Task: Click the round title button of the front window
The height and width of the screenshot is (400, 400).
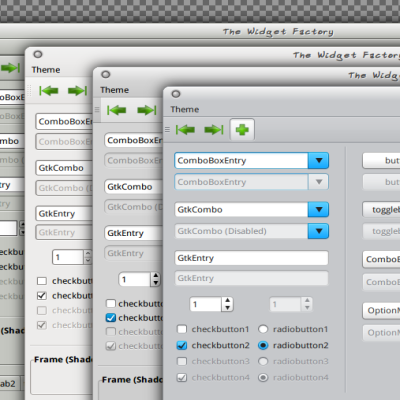Action: point(176,94)
